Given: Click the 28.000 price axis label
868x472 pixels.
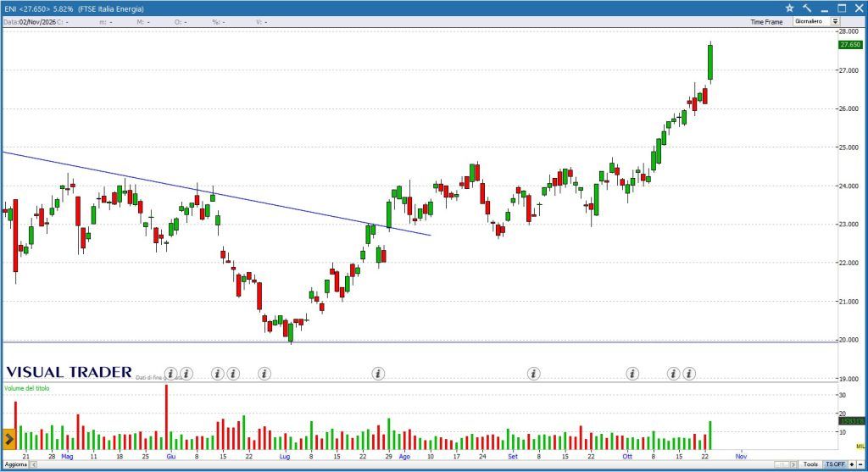Looking at the screenshot, I should click(849, 31).
